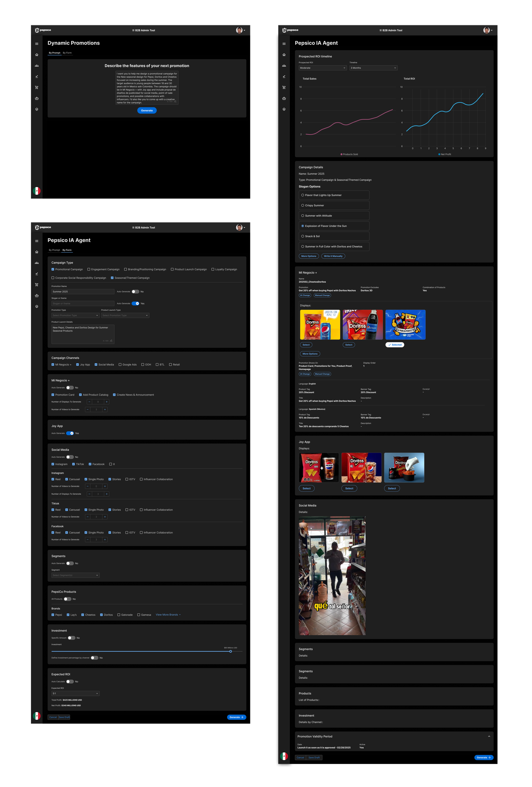532x787 pixels.
Task: Open the Select Promotion Type dropdown under Promotion Type
Action: click(x=75, y=315)
